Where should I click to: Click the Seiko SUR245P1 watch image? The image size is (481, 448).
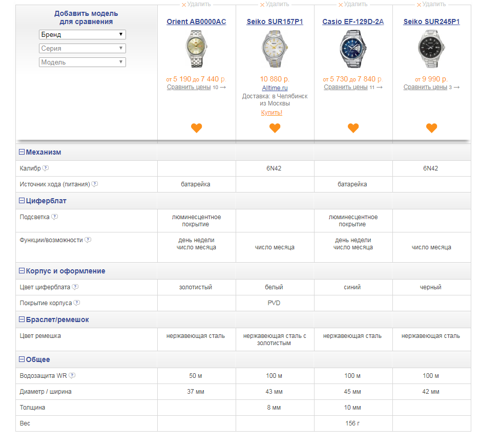point(432,49)
